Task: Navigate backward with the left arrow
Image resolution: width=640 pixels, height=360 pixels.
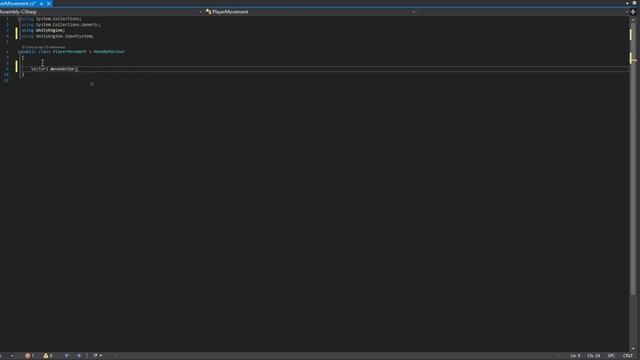Action: click(67, 356)
